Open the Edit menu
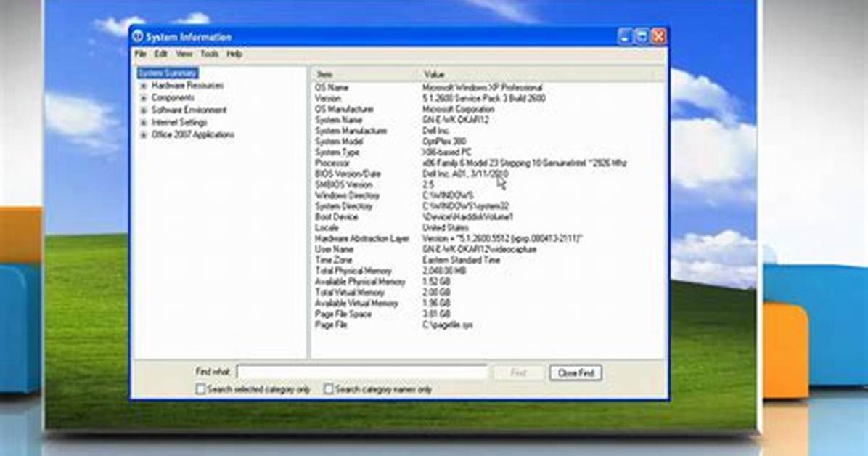 click(160, 54)
